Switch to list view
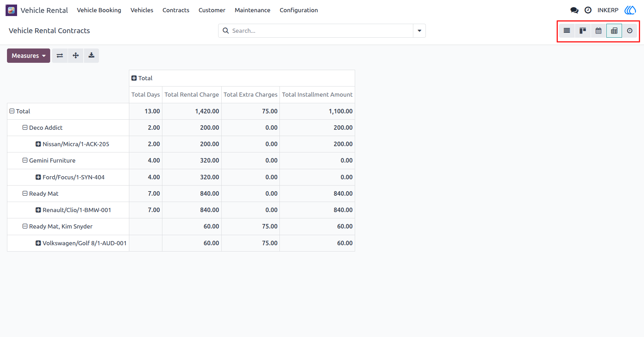Image resolution: width=644 pixels, height=337 pixels. coord(567,31)
